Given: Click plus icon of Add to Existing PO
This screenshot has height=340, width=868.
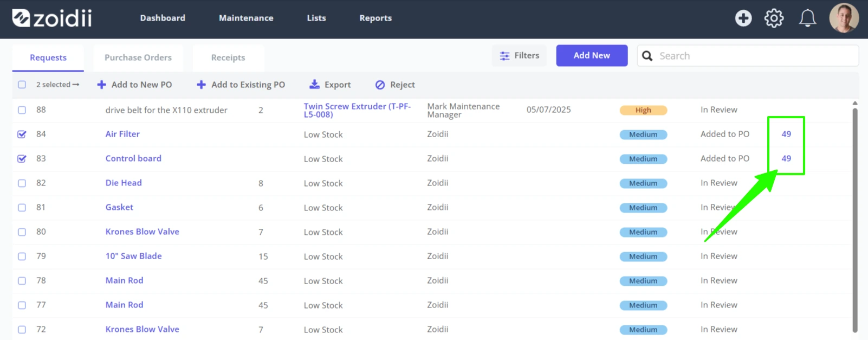Looking at the screenshot, I should pos(201,85).
